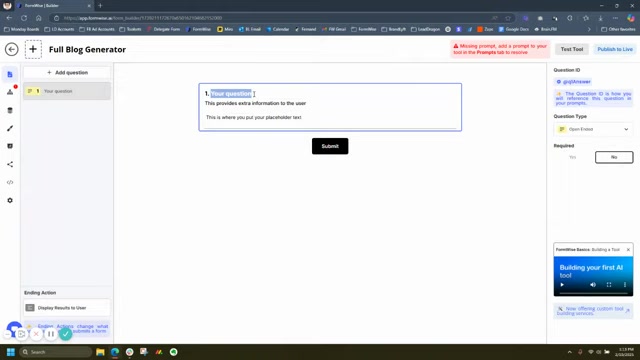
Task: Open the Delegate Form bookmark
Action: (163, 29)
